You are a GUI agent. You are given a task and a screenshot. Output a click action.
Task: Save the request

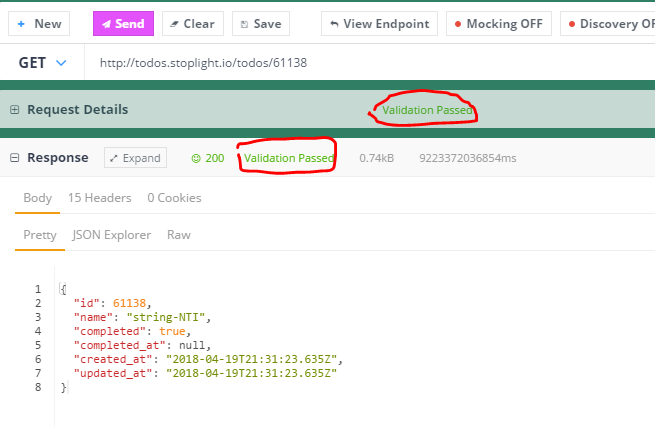[x=261, y=24]
